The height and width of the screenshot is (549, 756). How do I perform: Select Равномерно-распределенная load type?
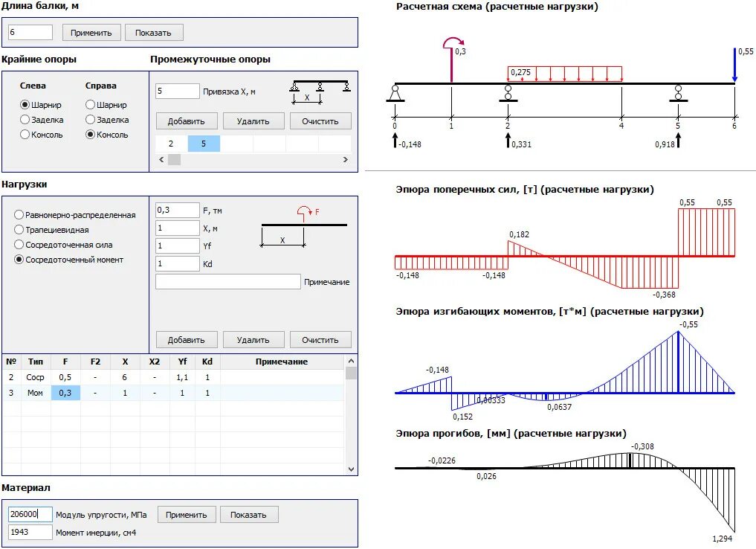coord(19,215)
